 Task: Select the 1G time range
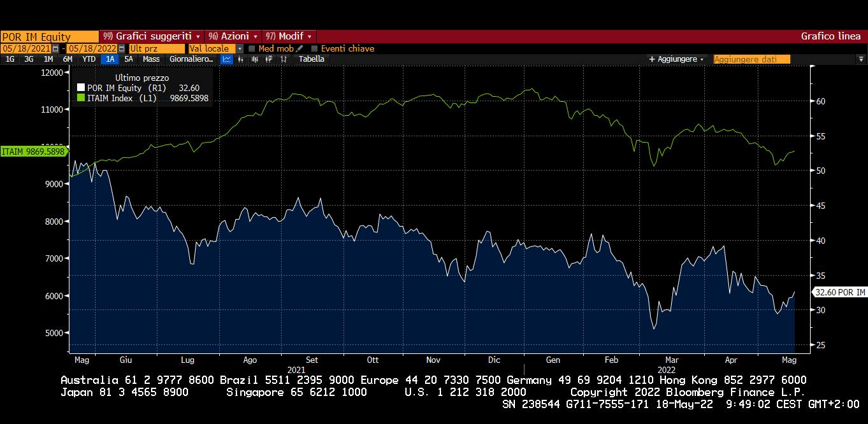[10, 59]
